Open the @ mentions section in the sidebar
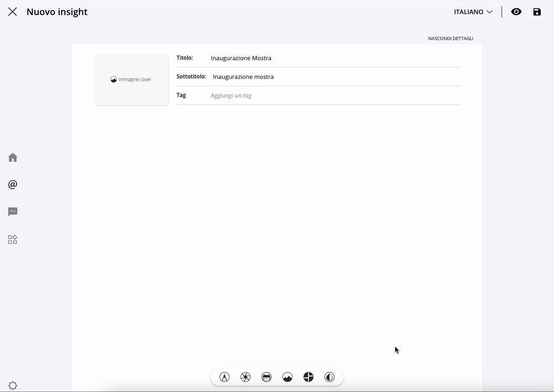Viewport: 554px width, 392px height. click(x=13, y=185)
